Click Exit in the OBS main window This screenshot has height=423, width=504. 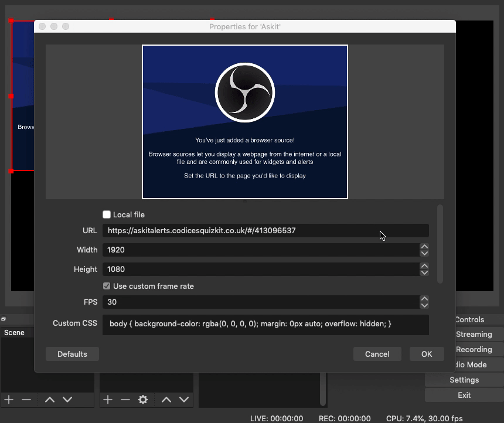(464, 395)
